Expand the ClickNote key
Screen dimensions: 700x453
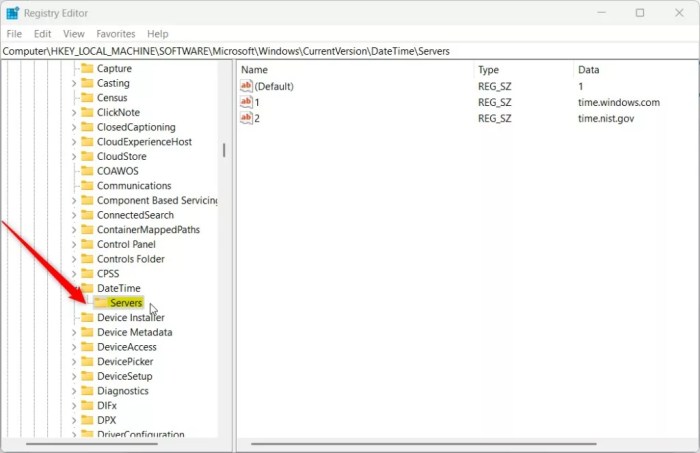pos(74,112)
